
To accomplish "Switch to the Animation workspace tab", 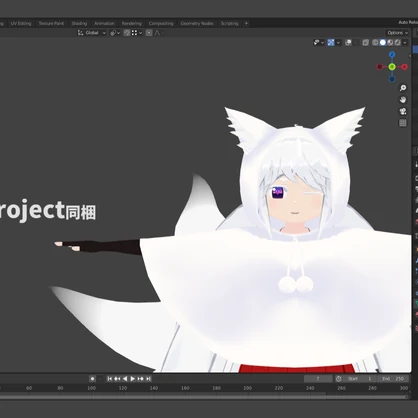I will 104,23.
